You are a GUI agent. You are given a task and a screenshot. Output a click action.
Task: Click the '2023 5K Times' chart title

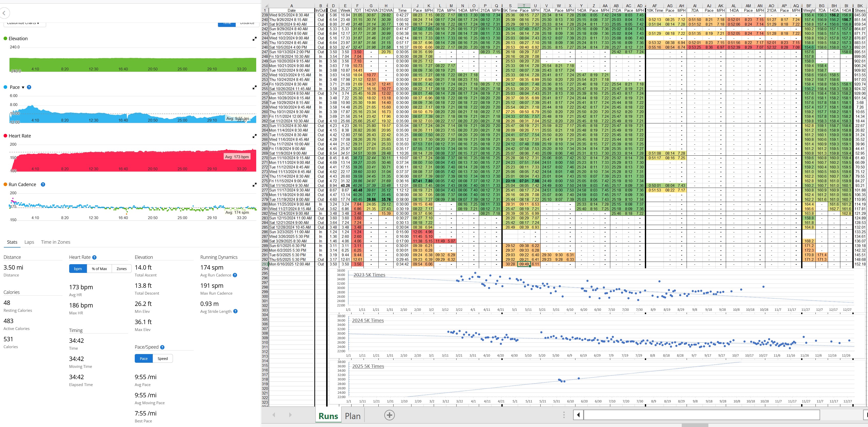[x=369, y=275]
